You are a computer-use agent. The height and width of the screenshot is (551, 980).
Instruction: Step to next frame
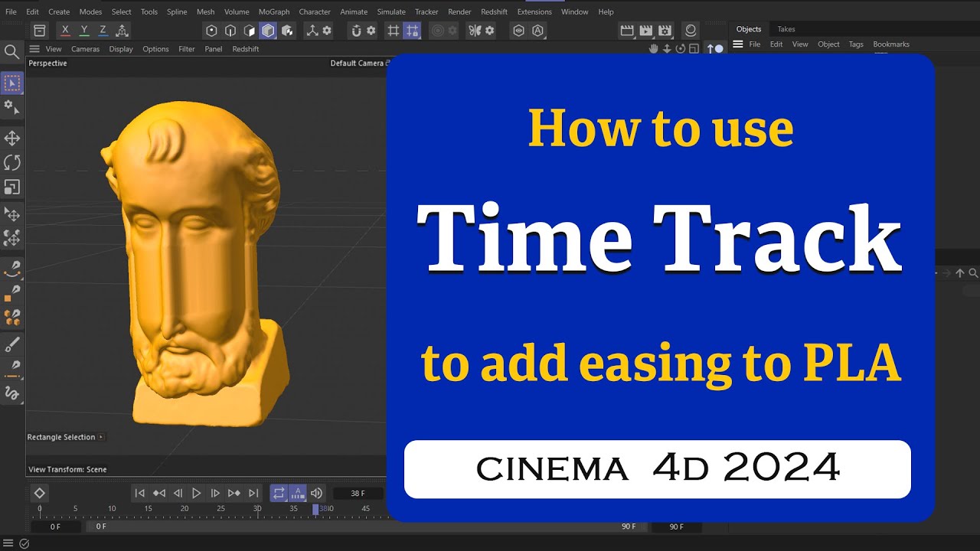[x=215, y=494]
